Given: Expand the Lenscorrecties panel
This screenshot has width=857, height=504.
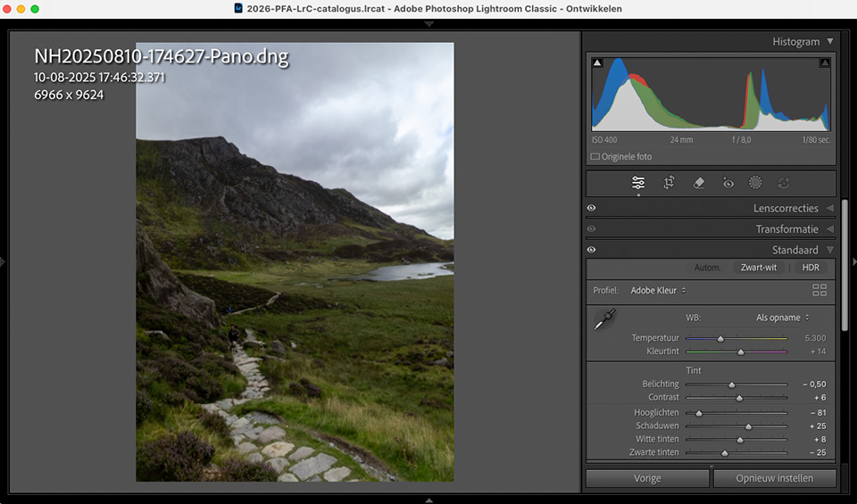Looking at the screenshot, I should pyautogui.click(x=830, y=208).
